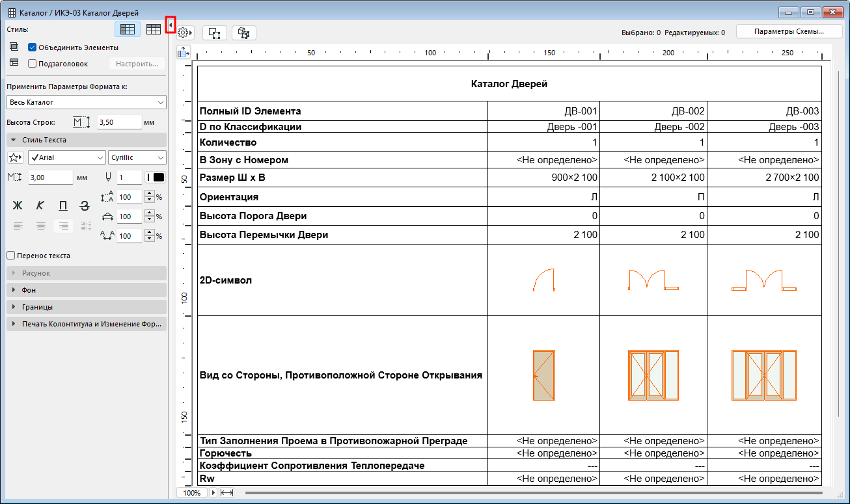Image resolution: width=850 pixels, height=504 pixels.
Task: Apply italic (К) text formatting
Action: tap(40, 206)
